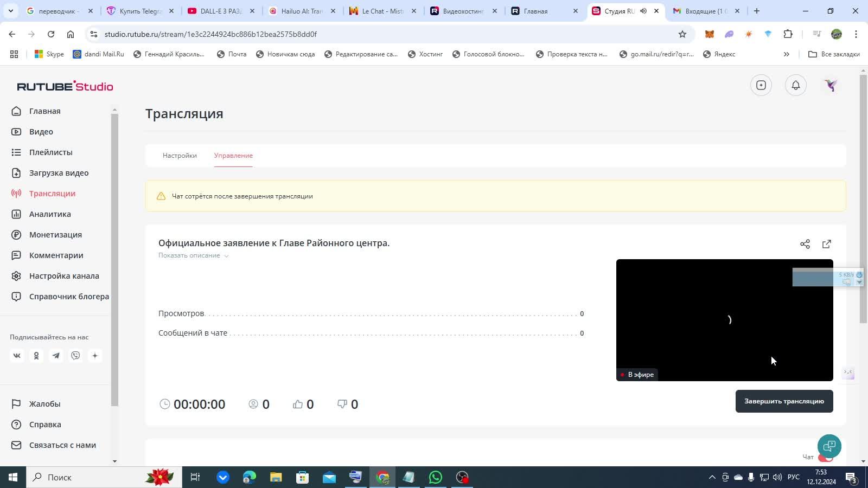Open the browser extensions puzzle icon
868x488 pixels.
click(x=788, y=34)
